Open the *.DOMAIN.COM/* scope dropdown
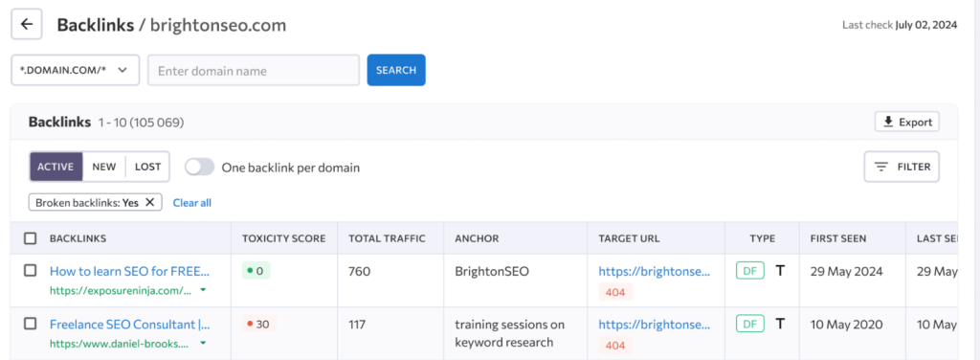Viewport: 980px width, 360px height. (75, 70)
